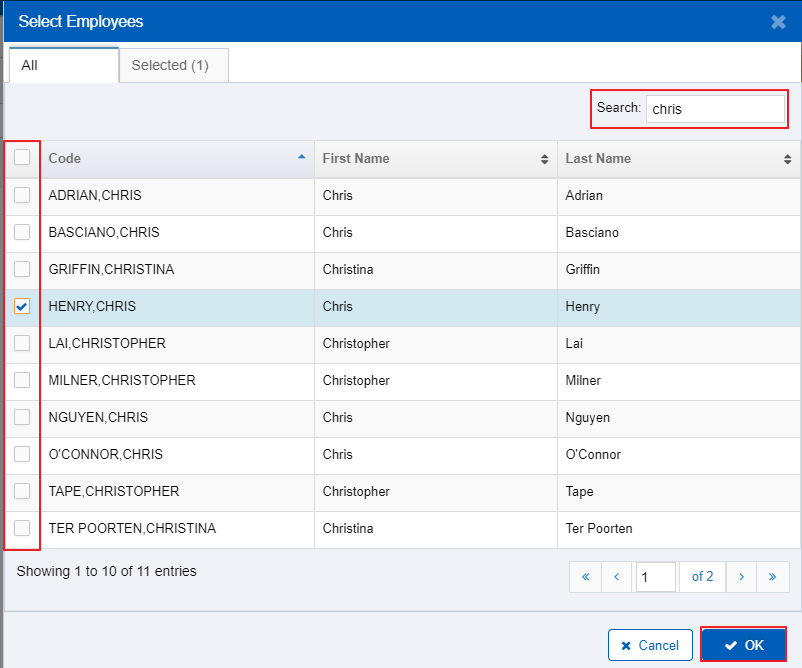This screenshot has width=802, height=668.
Task: Enable the NGUYEN,CHRIS checkbox
Action: pyautogui.click(x=22, y=417)
